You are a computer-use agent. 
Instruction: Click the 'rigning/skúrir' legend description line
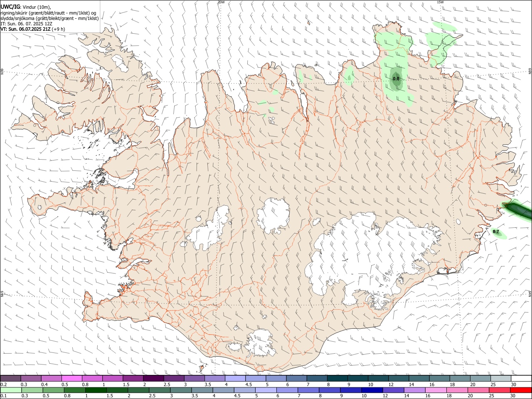48,13
